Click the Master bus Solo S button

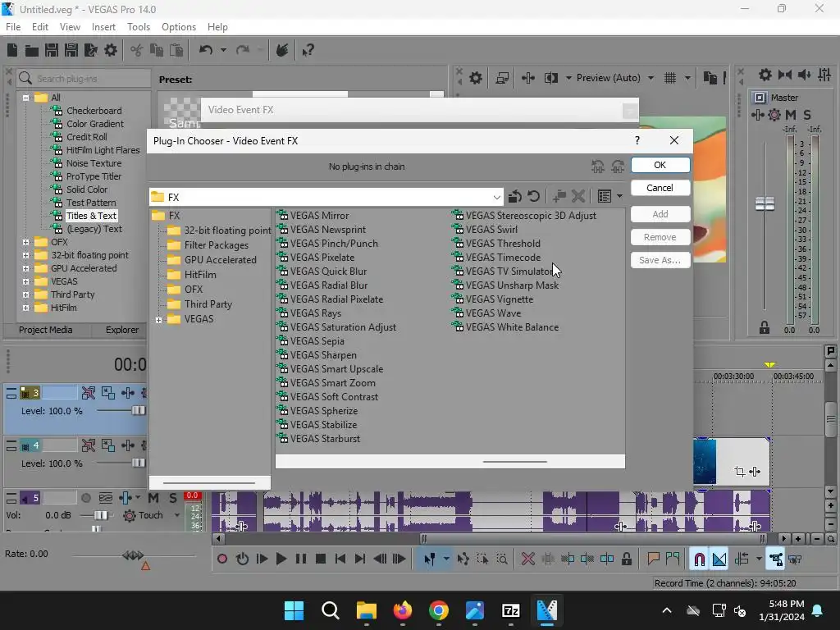pyautogui.click(x=807, y=115)
